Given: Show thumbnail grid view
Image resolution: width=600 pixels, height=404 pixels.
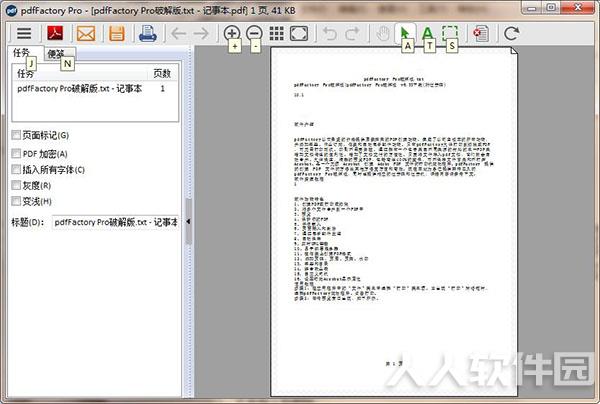Looking at the screenshot, I should (x=276, y=34).
